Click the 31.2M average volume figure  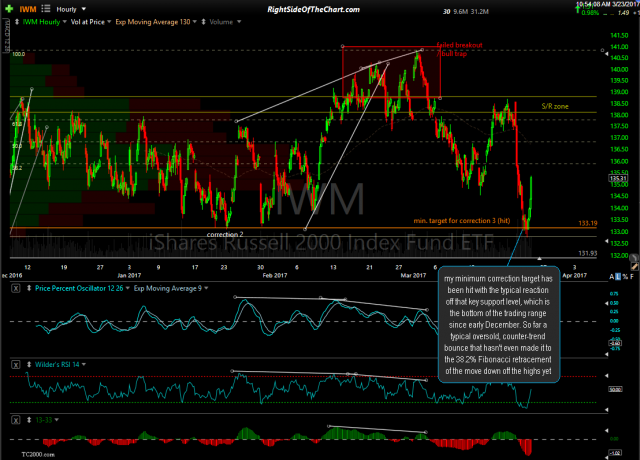click(479, 12)
